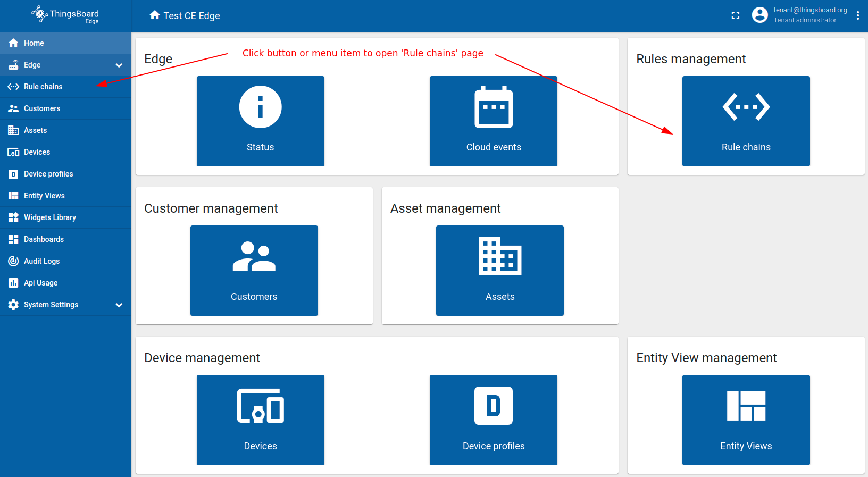
Task: Click the 'Customer management' heading
Action: (x=211, y=208)
